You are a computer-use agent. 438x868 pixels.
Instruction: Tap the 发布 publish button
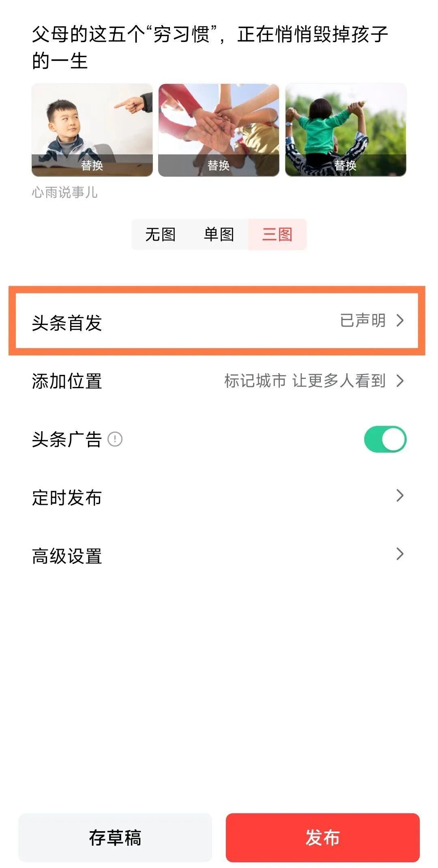tap(322, 838)
